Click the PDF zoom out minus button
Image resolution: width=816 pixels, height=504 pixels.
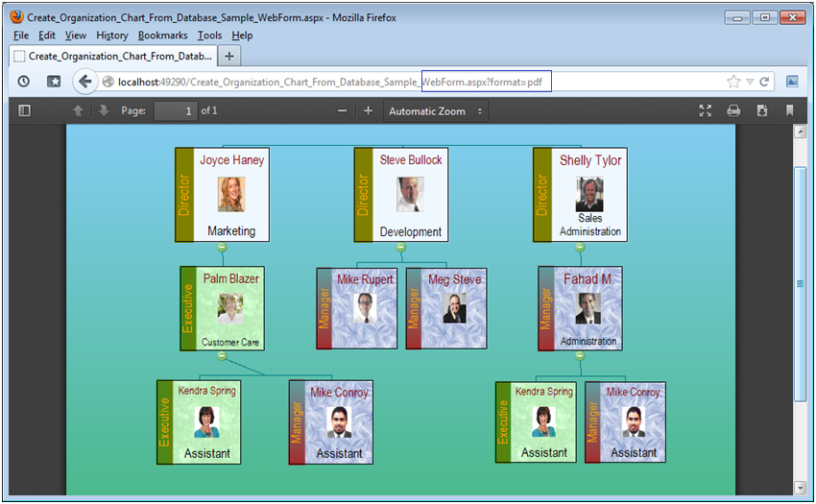click(342, 111)
